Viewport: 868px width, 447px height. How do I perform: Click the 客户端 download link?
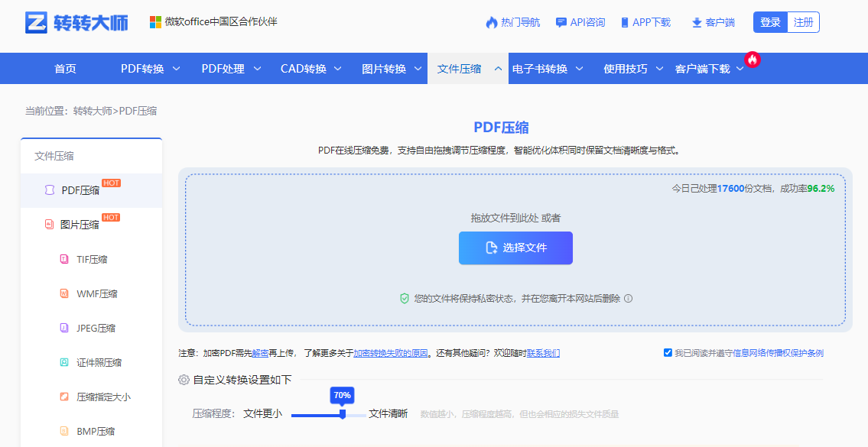(x=714, y=23)
